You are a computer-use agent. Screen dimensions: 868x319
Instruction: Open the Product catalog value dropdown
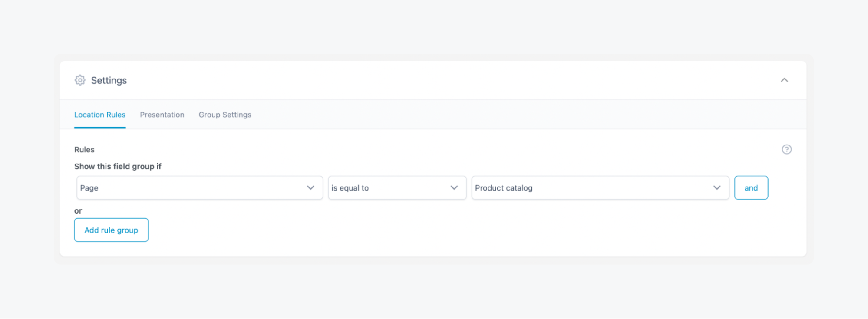point(600,188)
